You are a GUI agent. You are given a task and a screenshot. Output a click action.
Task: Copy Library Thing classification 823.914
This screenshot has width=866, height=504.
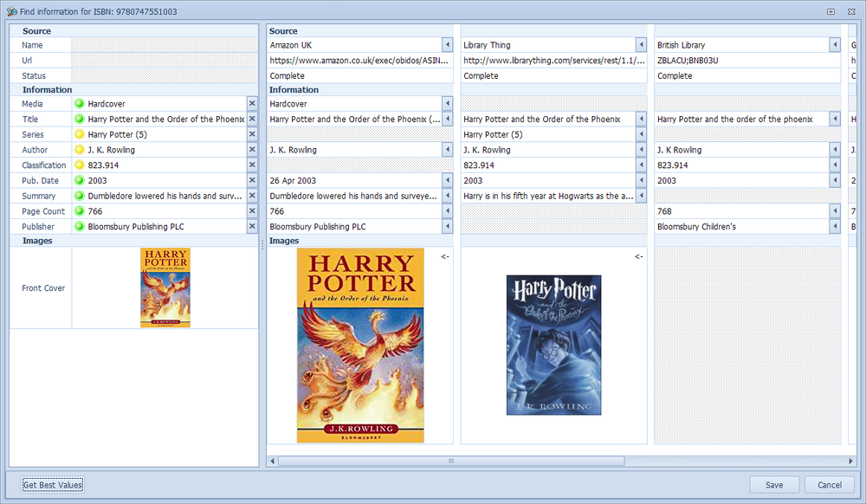click(x=641, y=165)
